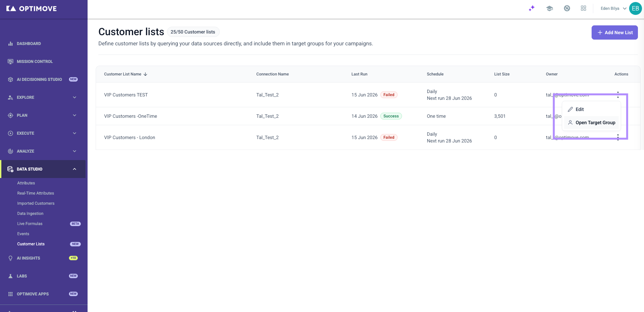
Task: Open the AI sparkle assistant icon
Action: point(532,8)
